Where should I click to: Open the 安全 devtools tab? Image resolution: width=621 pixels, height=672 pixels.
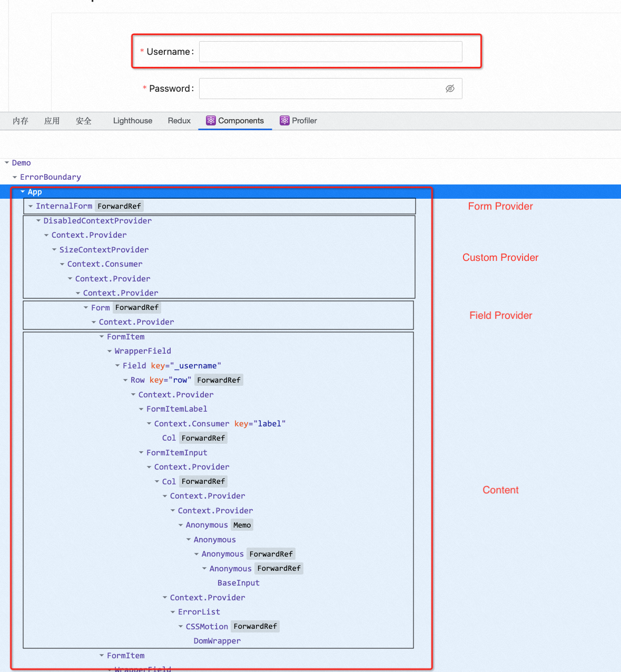(x=83, y=121)
